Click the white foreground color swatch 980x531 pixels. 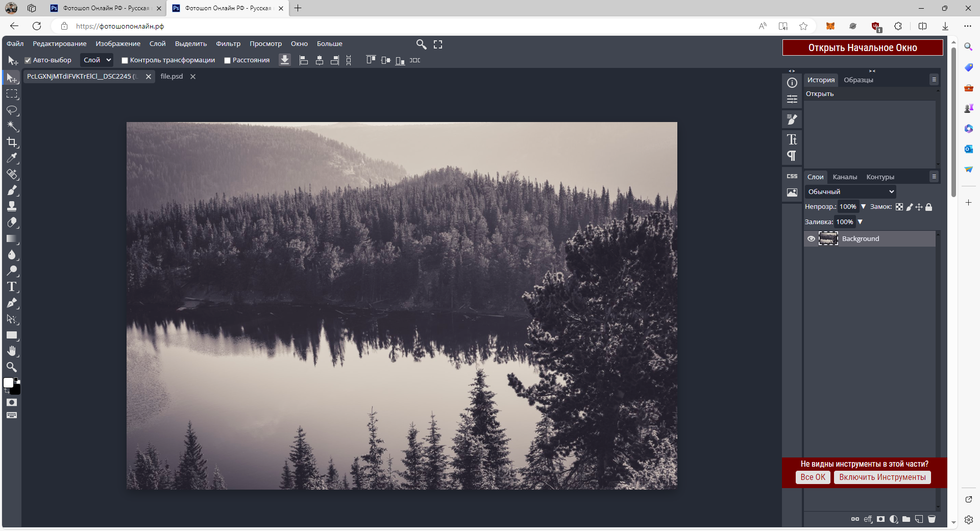[8, 383]
